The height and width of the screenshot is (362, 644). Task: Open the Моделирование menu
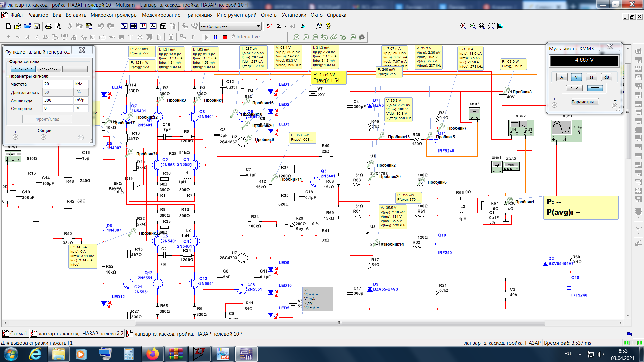point(161,15)
